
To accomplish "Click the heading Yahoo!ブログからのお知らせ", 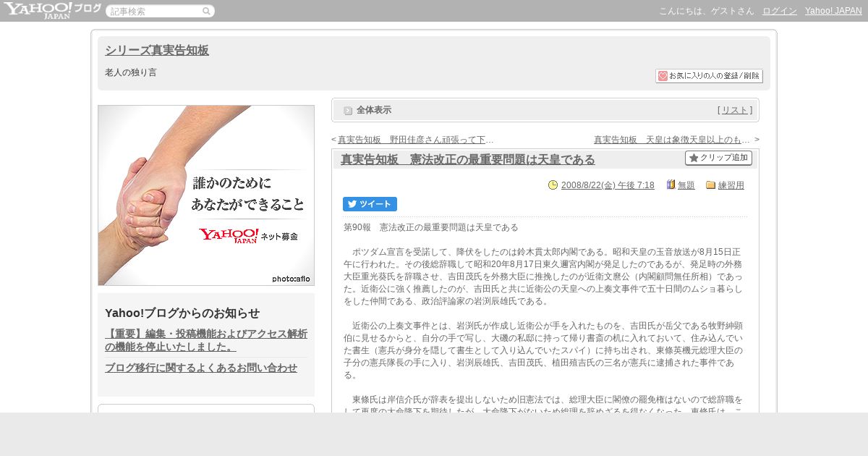I will coord(182,313).
